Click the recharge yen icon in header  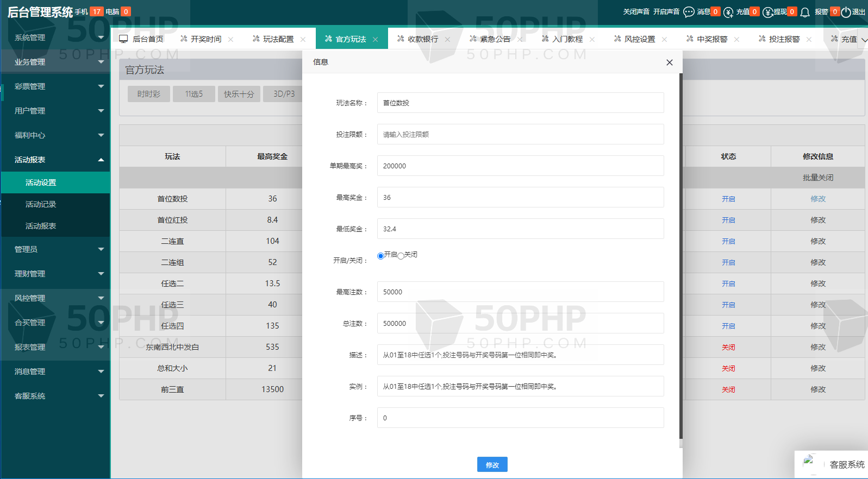[728, 12]
